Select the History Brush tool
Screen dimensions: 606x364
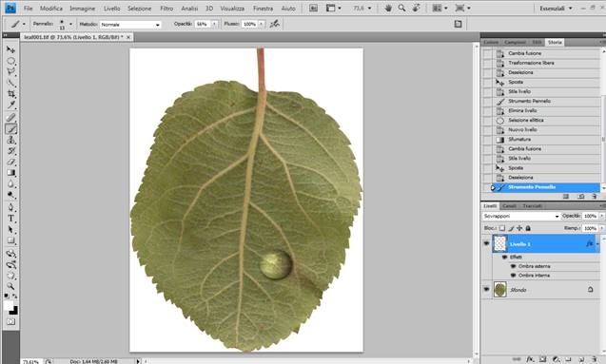click(x=10, y=151)
